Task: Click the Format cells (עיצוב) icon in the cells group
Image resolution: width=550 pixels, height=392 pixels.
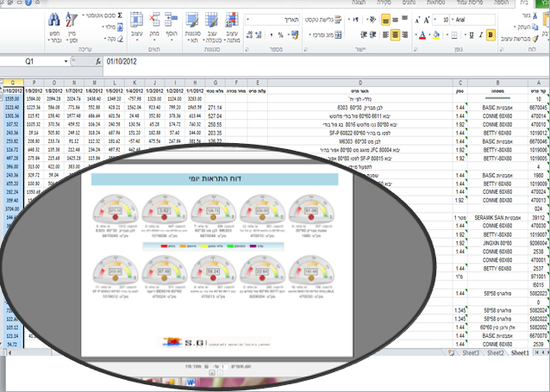Action: click(x=136, y=20)
